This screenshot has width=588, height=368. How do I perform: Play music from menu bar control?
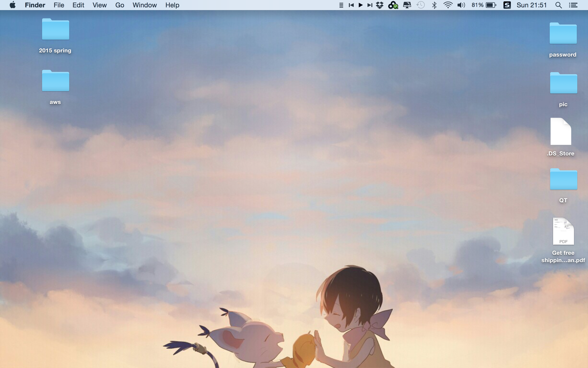(361, 5)
